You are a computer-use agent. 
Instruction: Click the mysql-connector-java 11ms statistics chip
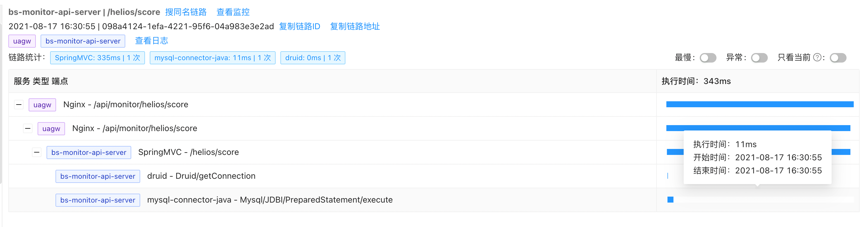coord(212,57)
